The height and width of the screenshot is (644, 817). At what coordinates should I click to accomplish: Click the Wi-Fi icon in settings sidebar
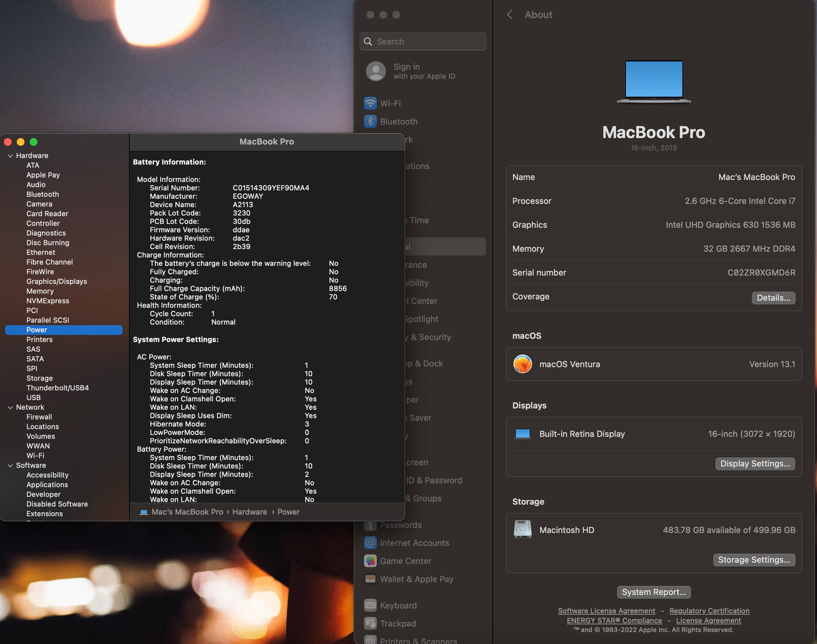(x=370, y=103)
